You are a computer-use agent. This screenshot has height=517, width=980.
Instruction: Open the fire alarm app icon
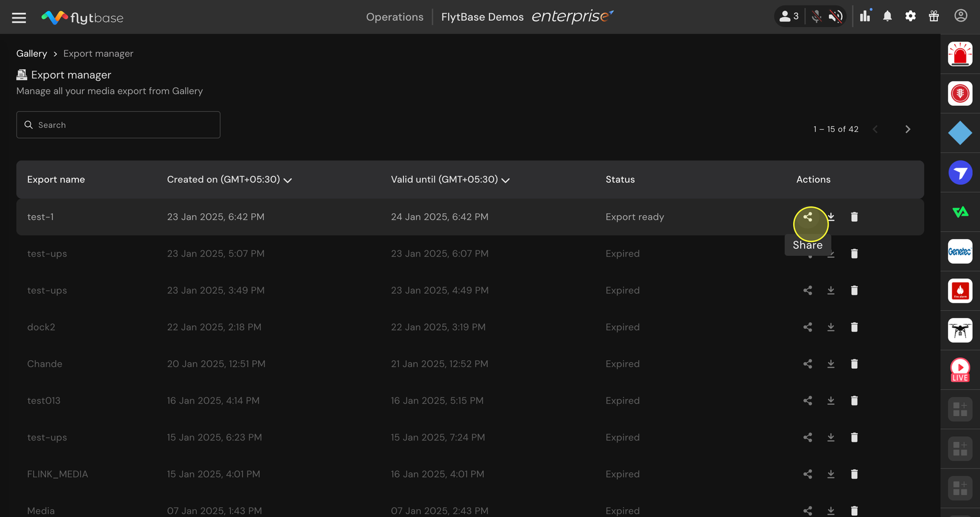tap(960, 291)
